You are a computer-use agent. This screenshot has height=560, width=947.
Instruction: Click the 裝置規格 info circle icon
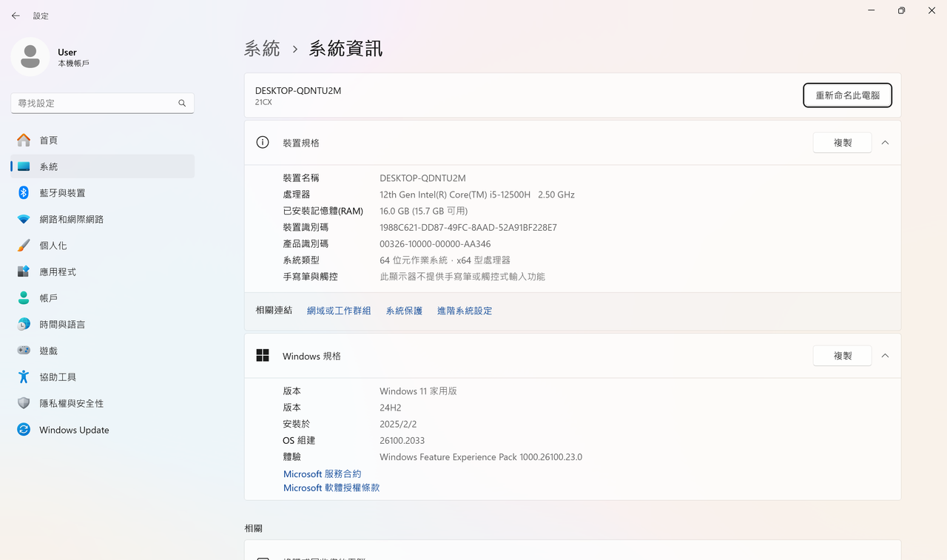[263, 142]
